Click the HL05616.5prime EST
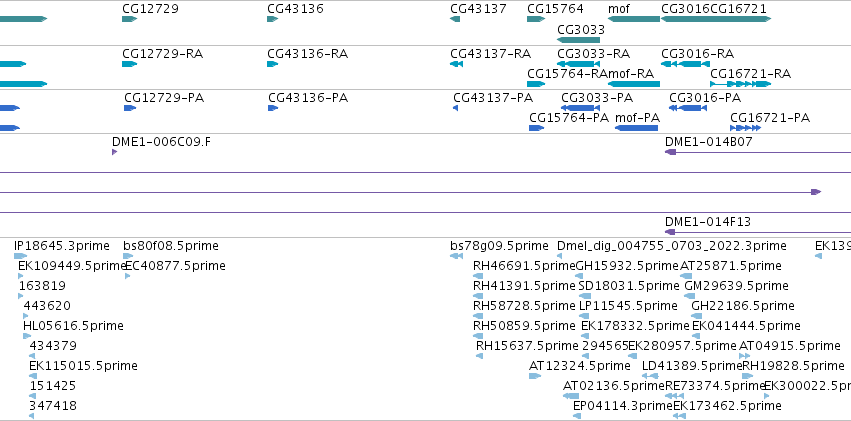Viewport: 851px width, 421px height. (x=27, y=336)
